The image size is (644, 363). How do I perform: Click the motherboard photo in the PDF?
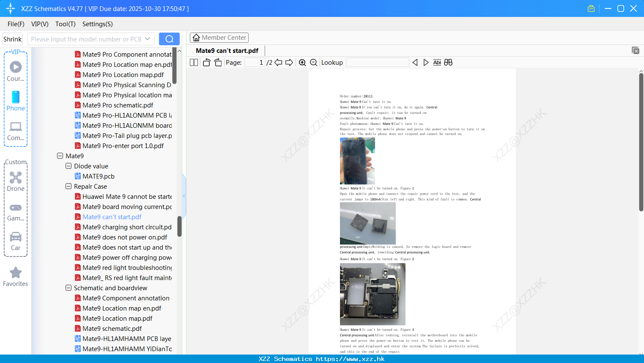pyautogui.click(x=373, y=294)
